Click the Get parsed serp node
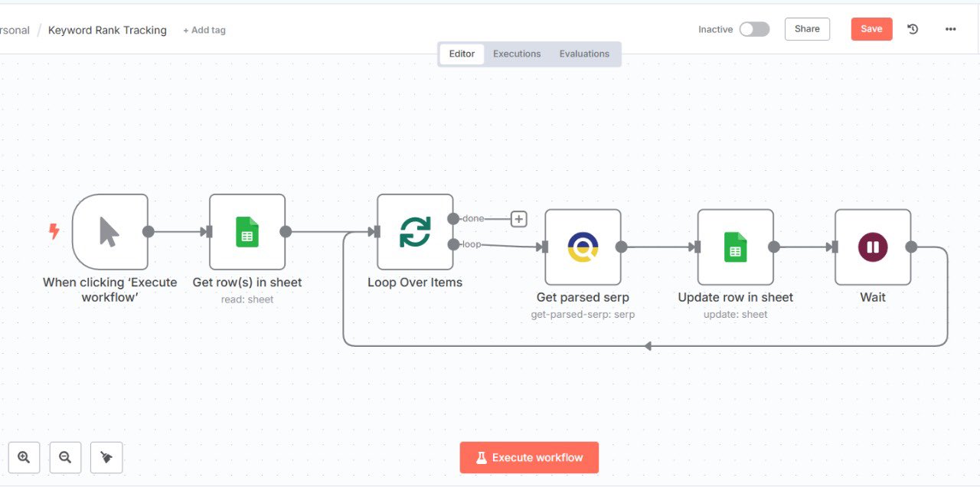This screenshot has width=980, height=487. point(582,247)
